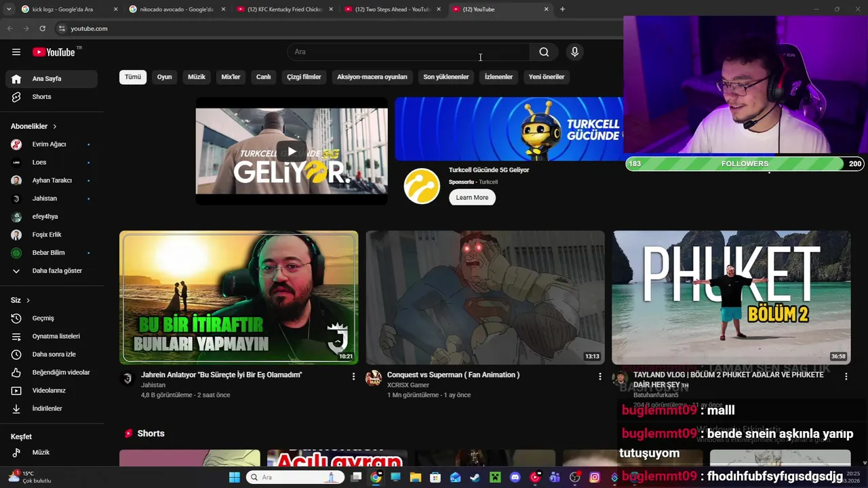Open Windows Start menu

pos(235,477)
